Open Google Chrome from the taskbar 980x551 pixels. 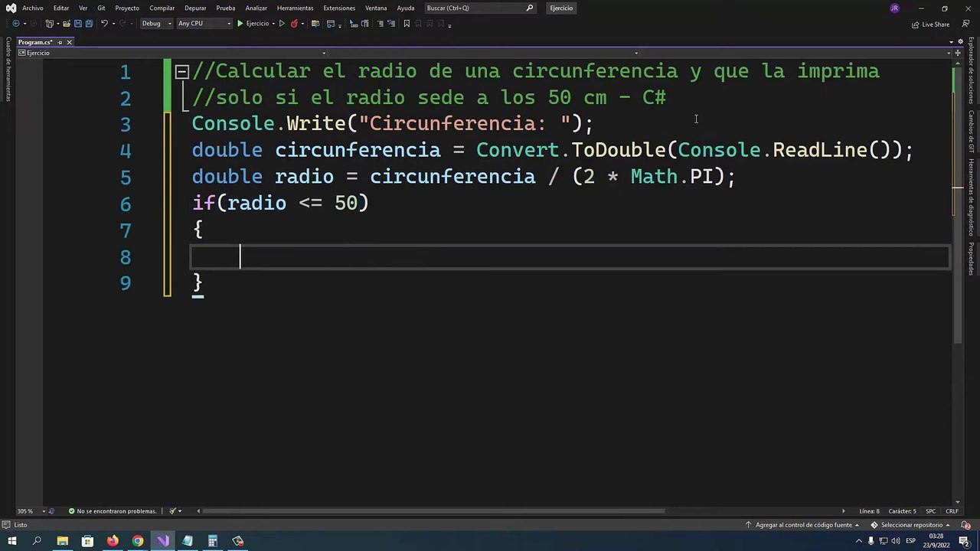(137, 541)
